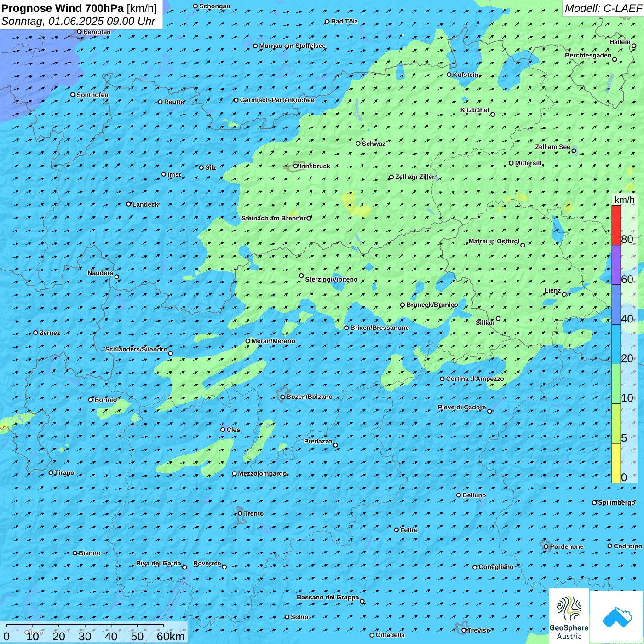Pick the green 10–20 km/h legend color
644x644 pixels.
(x=616, y=384)
